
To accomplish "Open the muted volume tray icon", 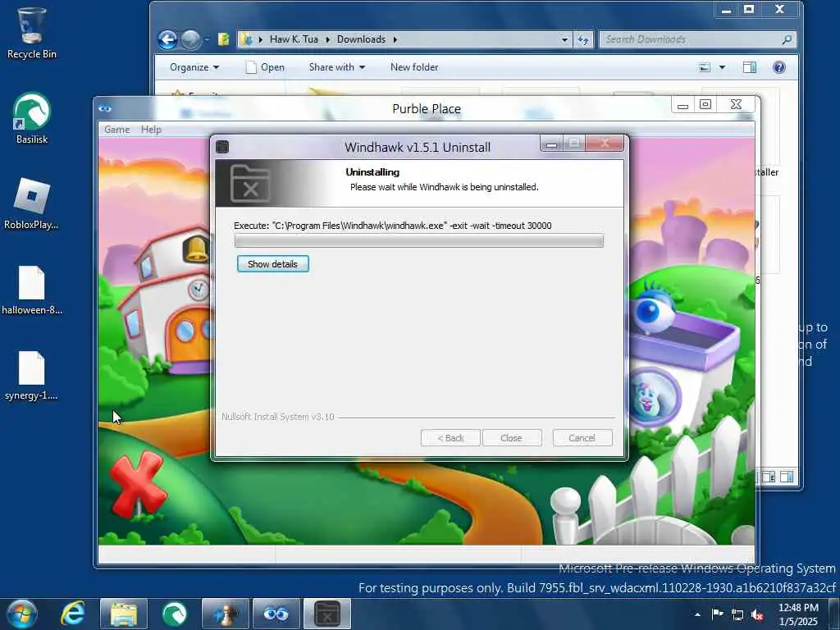I will 757,614.
